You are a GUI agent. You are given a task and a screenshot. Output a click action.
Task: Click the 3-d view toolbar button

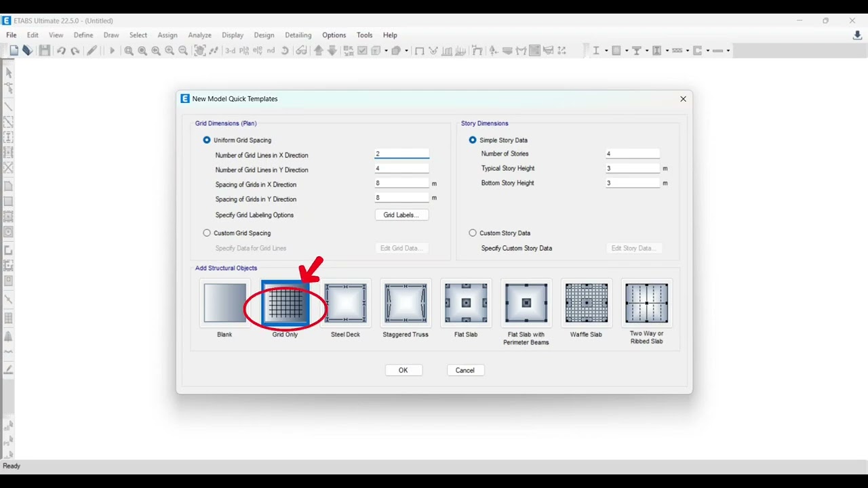point(230,51)
